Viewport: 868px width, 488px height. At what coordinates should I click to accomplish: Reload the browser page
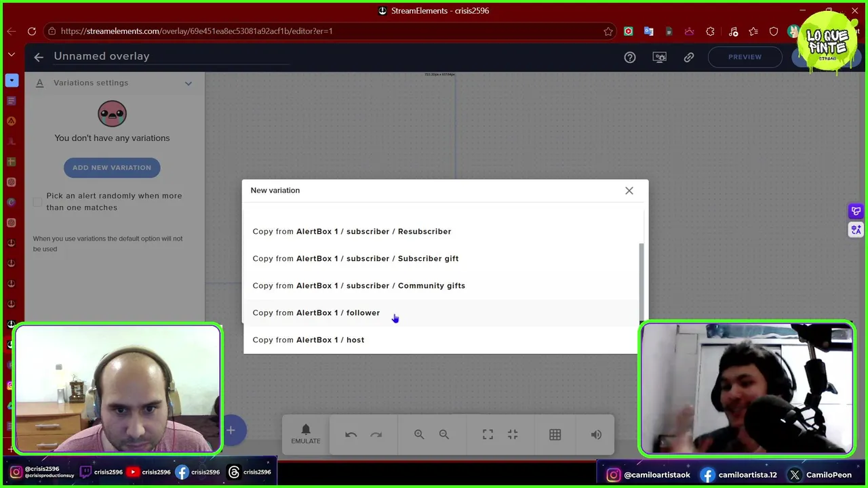tap(32, 31)
